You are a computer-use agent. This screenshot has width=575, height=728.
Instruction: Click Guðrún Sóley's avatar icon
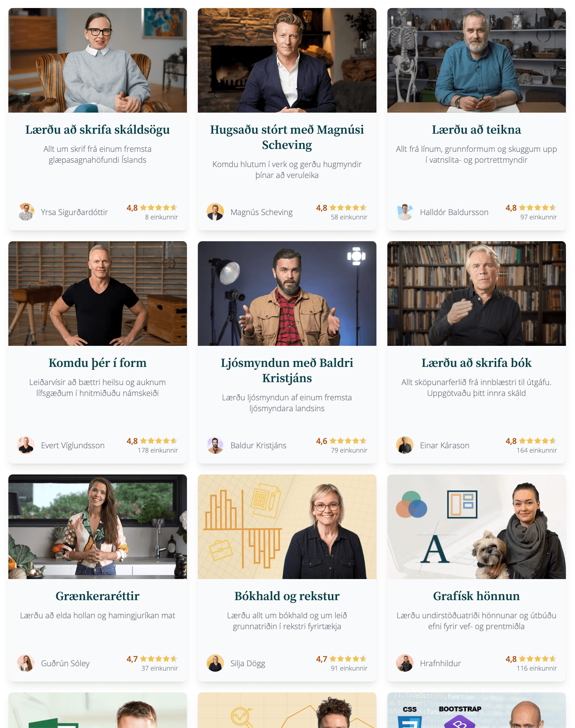click(x=26, y=663)
